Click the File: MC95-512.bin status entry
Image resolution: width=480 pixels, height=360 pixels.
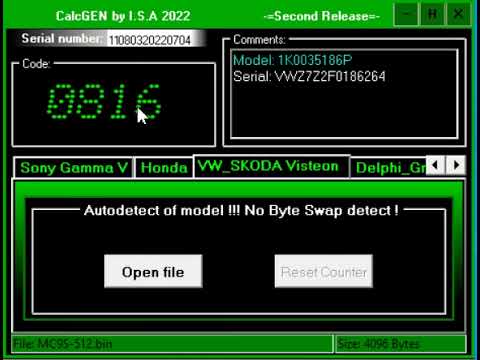pyautogui.click(x=173, y=344)
